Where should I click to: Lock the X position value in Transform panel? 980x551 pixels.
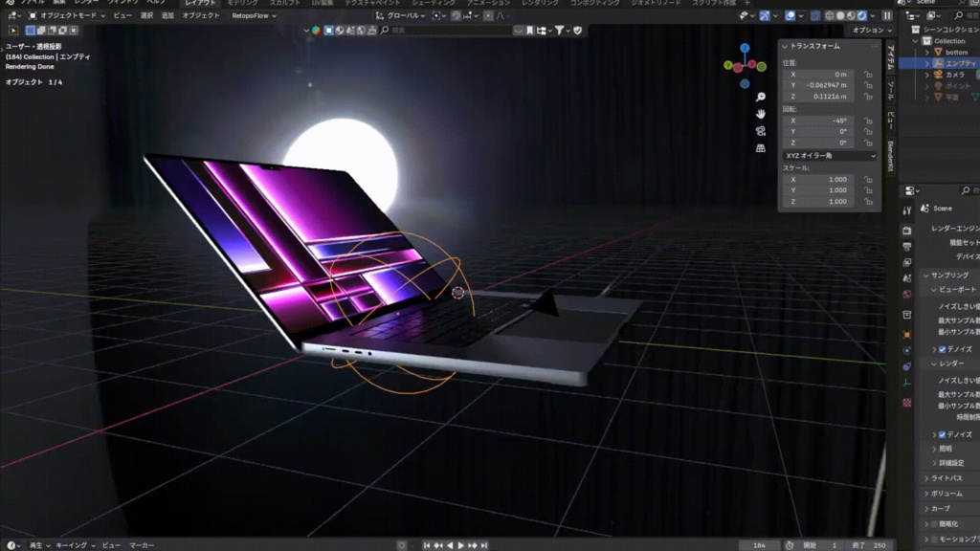tap(869, 74)
